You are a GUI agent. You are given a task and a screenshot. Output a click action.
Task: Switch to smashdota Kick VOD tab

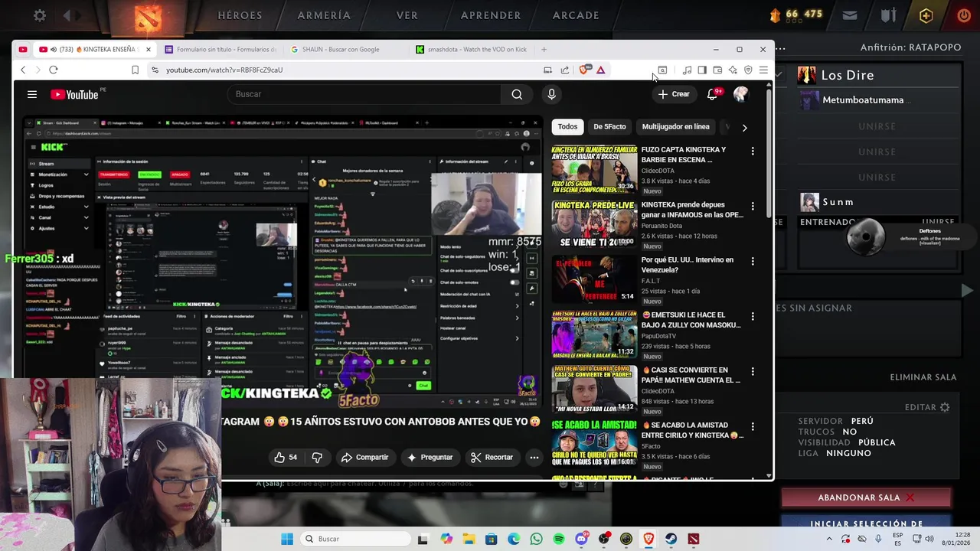pyautogui.click(x=472, y=50)
